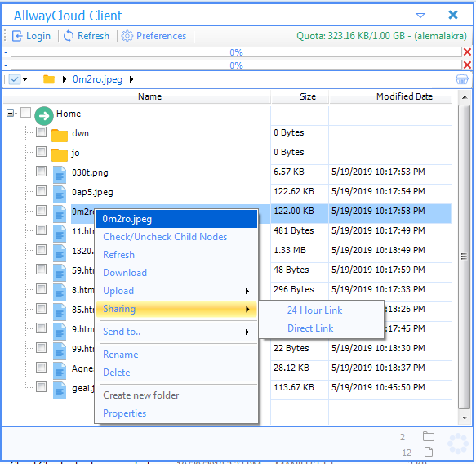Click the window dropdown triangle in title bar

point(420,15)
